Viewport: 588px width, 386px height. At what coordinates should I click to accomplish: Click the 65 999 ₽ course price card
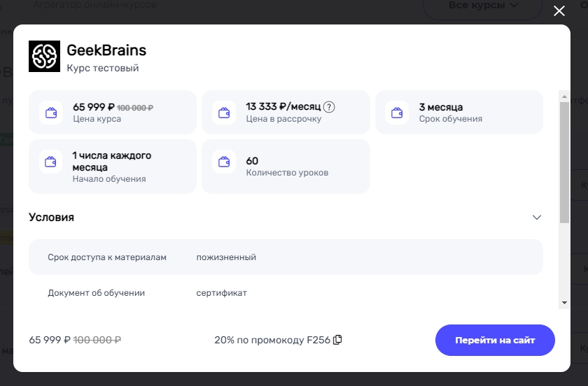[112, 112]
